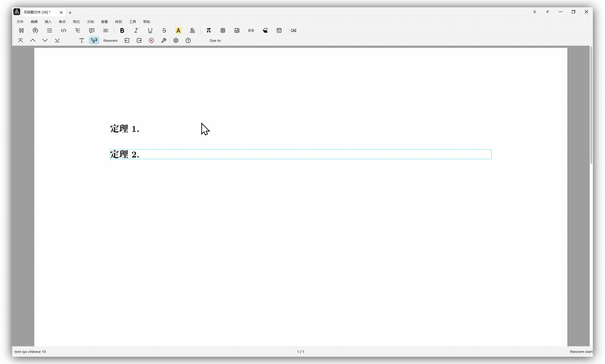Expand the list style dropdown

[x=50, y=30]
